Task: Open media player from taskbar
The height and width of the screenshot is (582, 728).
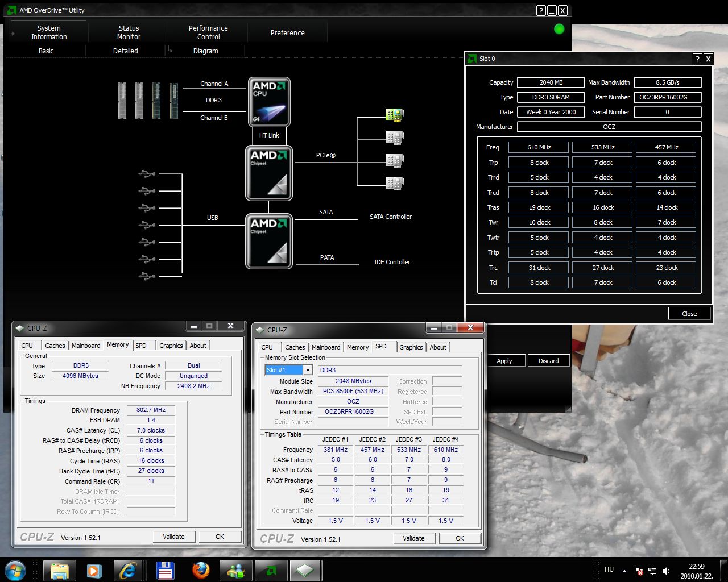Action: pos(94,570)
